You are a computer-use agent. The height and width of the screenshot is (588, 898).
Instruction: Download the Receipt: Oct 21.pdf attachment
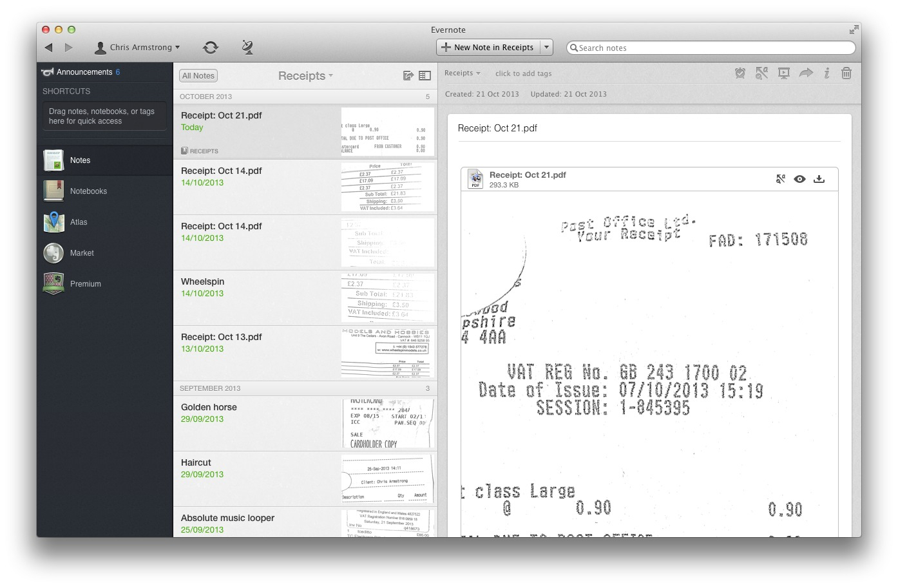[x=819, y=179]
